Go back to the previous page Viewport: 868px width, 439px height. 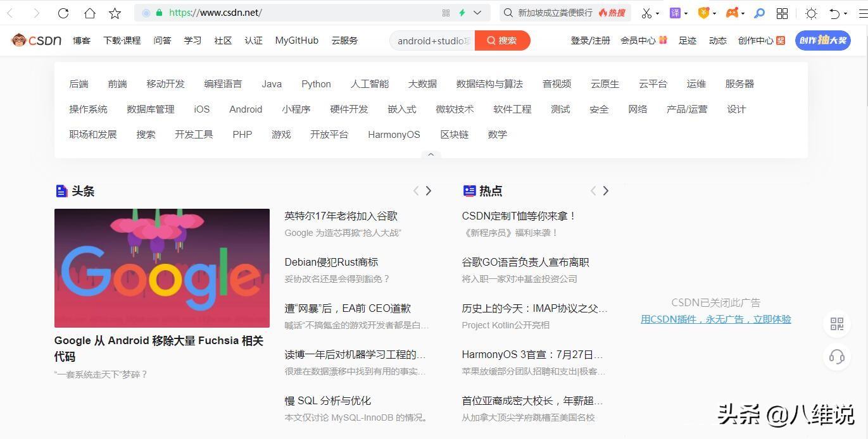click(11, 13)
